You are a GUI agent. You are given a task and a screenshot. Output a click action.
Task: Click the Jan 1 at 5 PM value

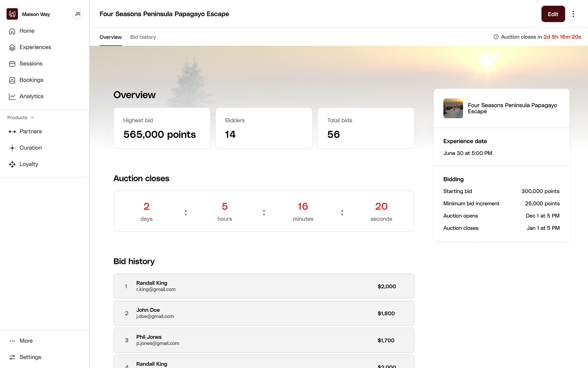coord(543,228)
